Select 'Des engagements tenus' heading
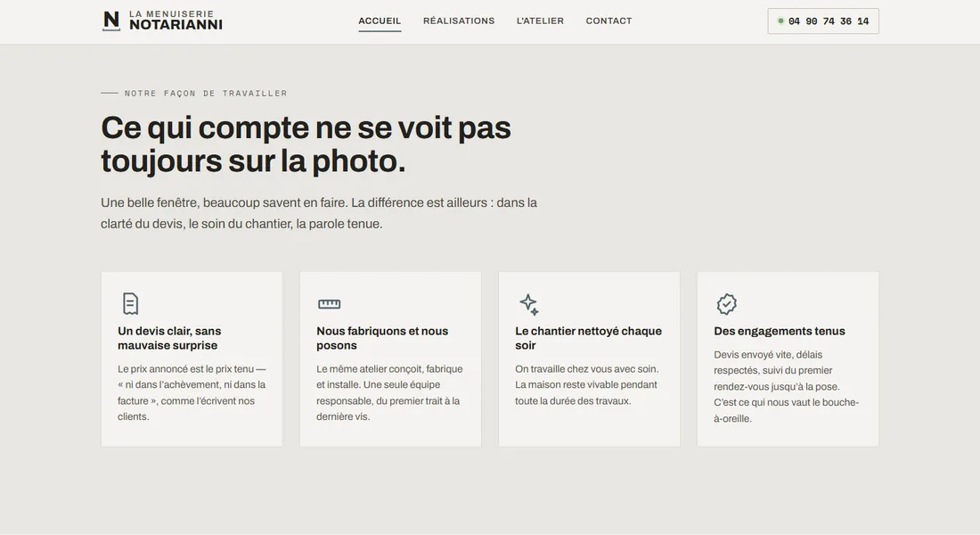 780,331
